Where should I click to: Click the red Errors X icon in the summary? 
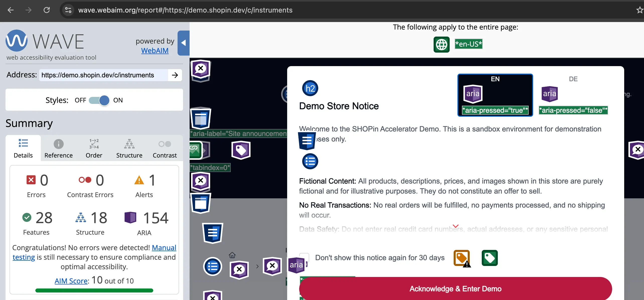tap(31, 180)
